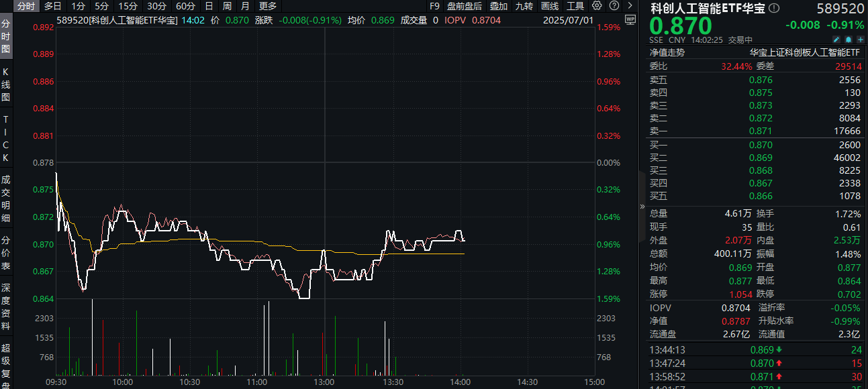This screenshot has width=868, height=389.
Task: Expand the 更多 timeframe options
Action: [268, 6]
